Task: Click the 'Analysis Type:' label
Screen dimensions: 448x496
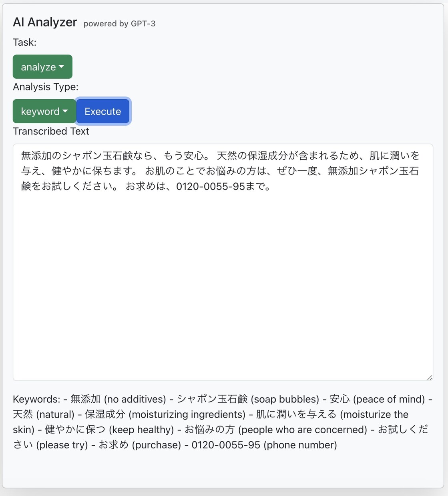Action: click(46, 87)
